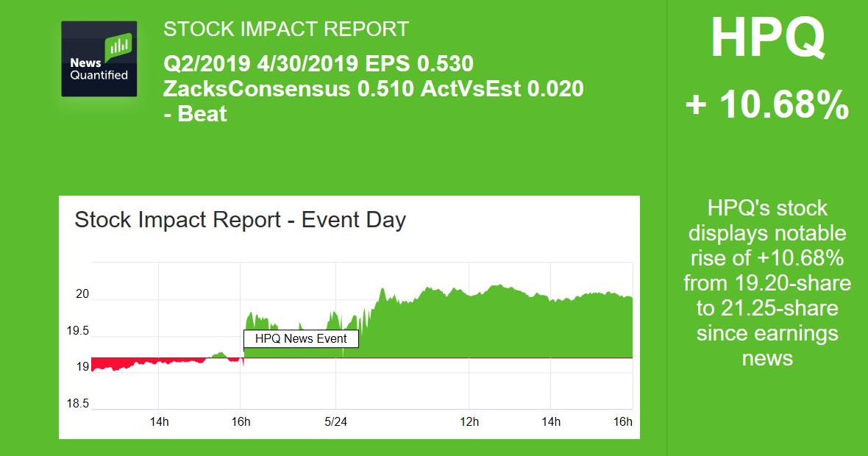The image size is (868, 456).
Task: Click the HPQ stock rise summary paragraph
Action: click(x=767, y=282)
